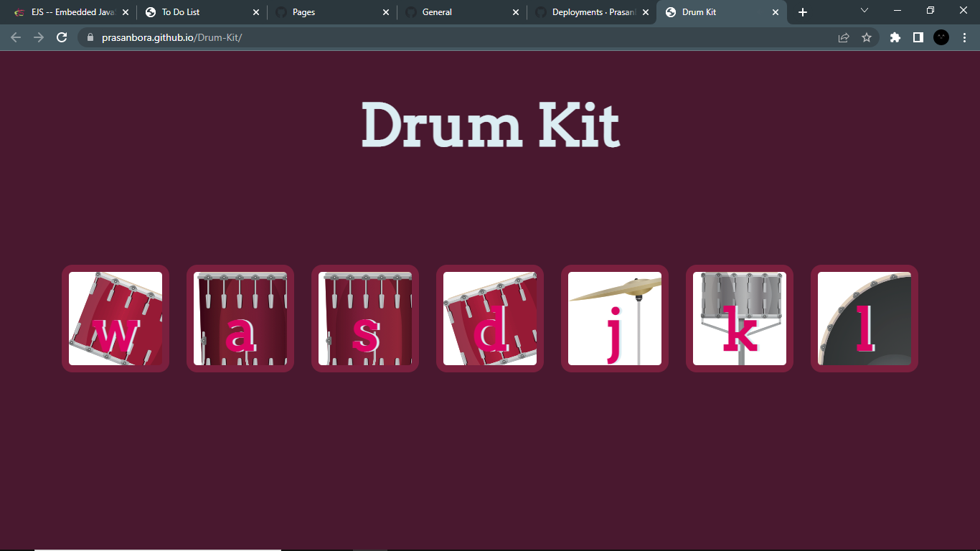
Task: Click the share icon in the toolbar
Action: click(x=842, y=37)
